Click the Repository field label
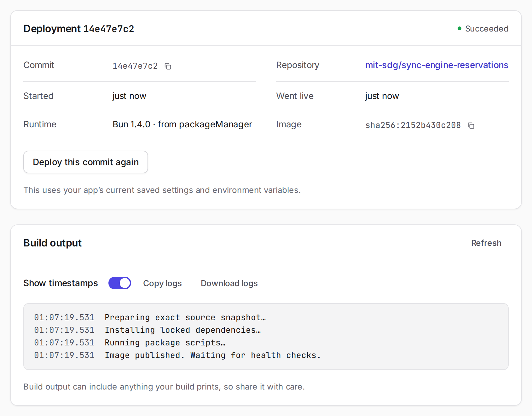 click(x=298, y=65)
